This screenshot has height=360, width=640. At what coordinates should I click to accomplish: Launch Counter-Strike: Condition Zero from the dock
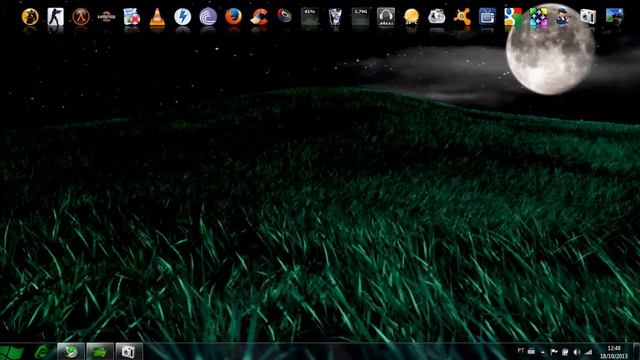coord(30,17)
